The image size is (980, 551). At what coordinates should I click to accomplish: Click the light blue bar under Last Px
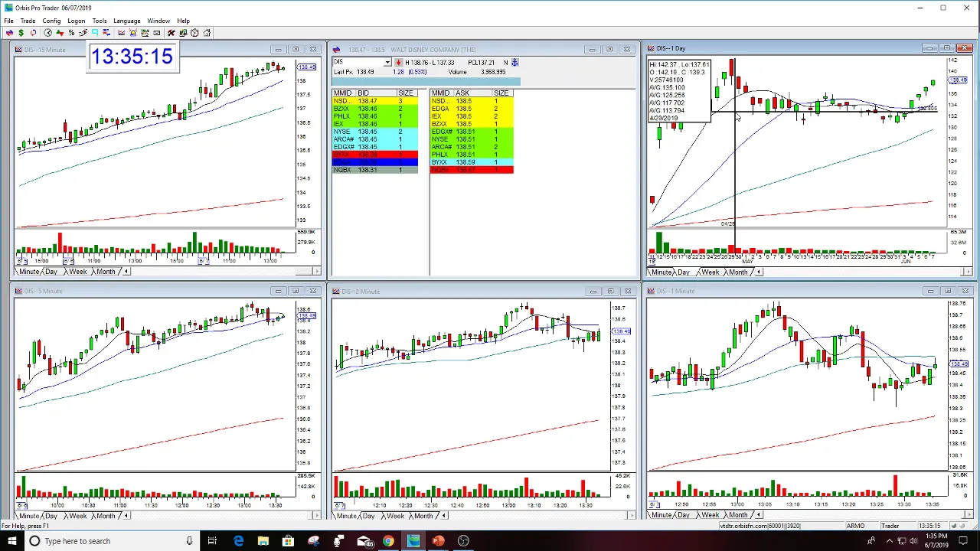(426, 80)
